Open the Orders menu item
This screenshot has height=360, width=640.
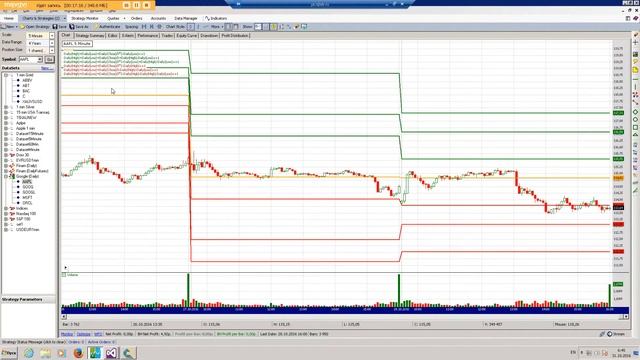pos(136,18)
